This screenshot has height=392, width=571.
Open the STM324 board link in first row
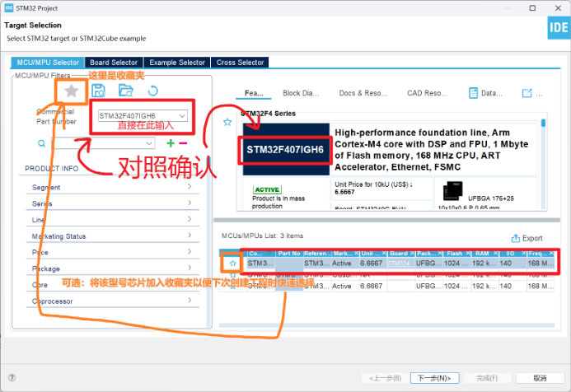click(400, 264)
